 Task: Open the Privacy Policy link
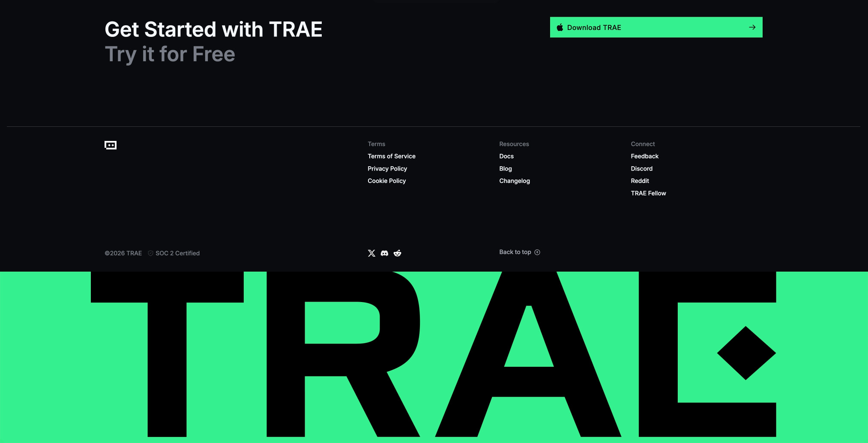coord(387,169)
